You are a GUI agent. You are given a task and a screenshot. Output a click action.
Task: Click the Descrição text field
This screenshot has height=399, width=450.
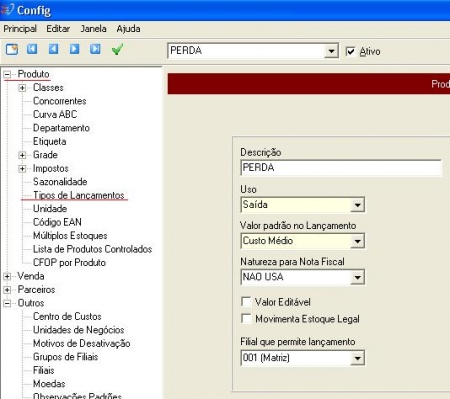click(x=341, y=168)
